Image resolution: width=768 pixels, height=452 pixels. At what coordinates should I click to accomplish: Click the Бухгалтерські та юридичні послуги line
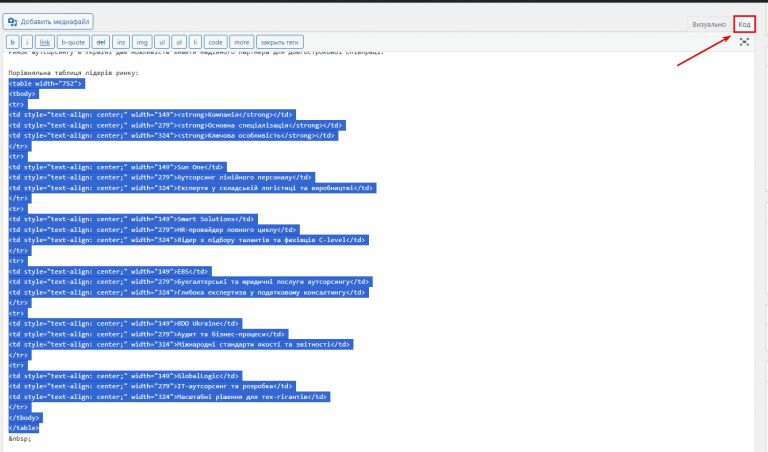click(x=190, y=282)
